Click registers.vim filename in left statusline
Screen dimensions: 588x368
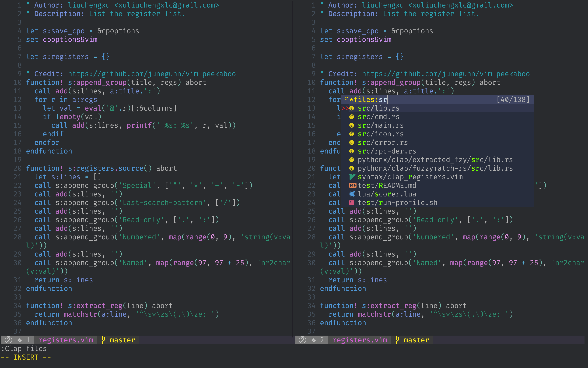(66, 340)
